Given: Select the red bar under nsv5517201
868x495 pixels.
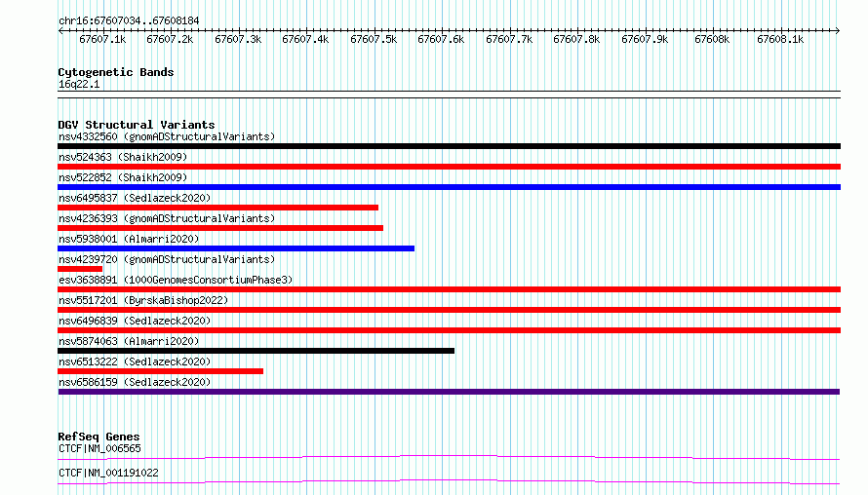Looking at the screenshot, I should (449, 310).
